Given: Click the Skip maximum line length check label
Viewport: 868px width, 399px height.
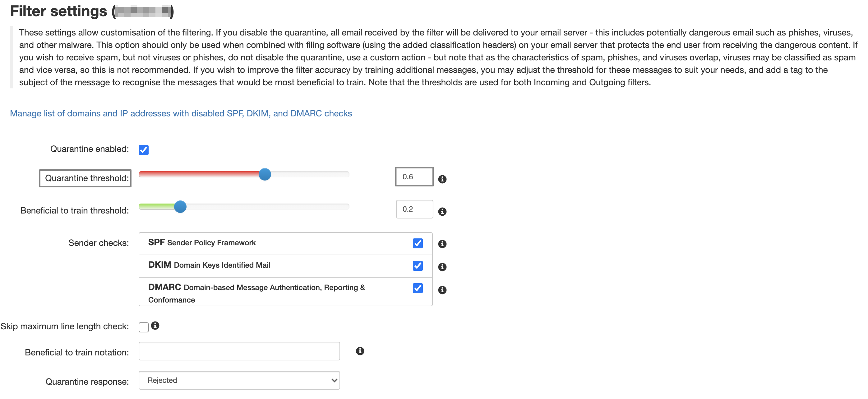Looking at the screenshot, I should pyautogui.click(x=65, y=326).
